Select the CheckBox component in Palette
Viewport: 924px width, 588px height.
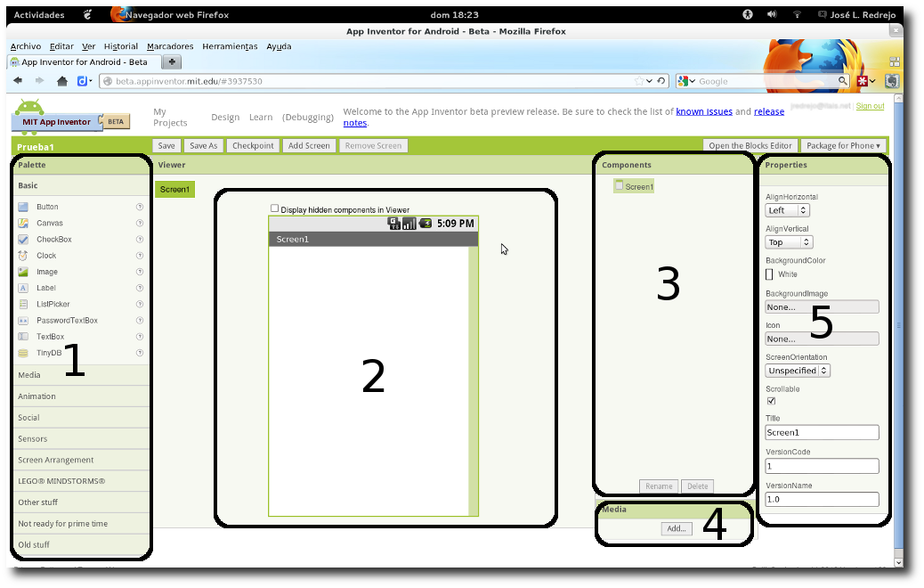(x=53, y=240)
